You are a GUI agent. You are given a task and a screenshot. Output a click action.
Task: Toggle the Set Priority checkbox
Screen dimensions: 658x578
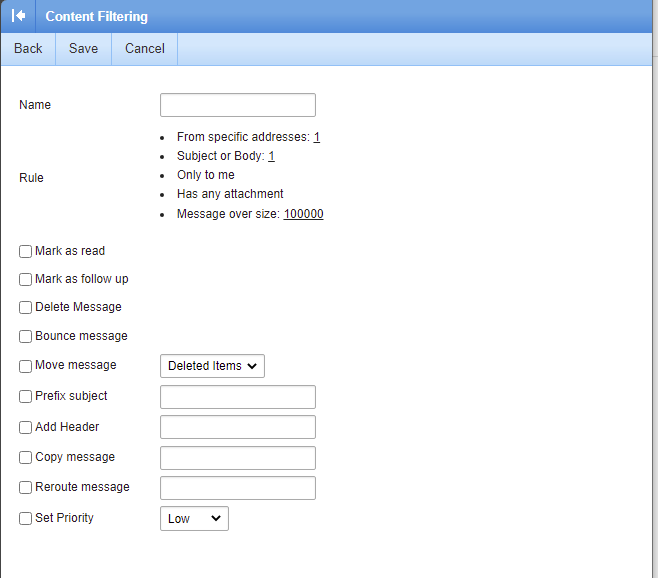point(26,518)
